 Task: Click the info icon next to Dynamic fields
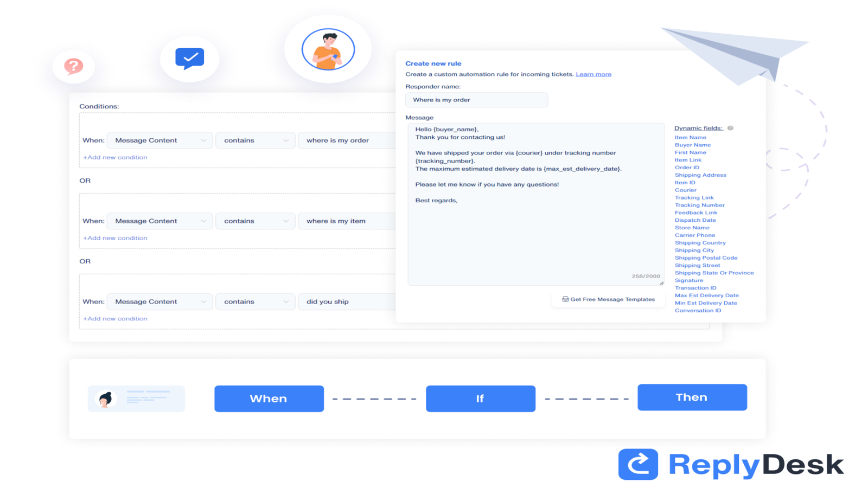tap(731, 128)
